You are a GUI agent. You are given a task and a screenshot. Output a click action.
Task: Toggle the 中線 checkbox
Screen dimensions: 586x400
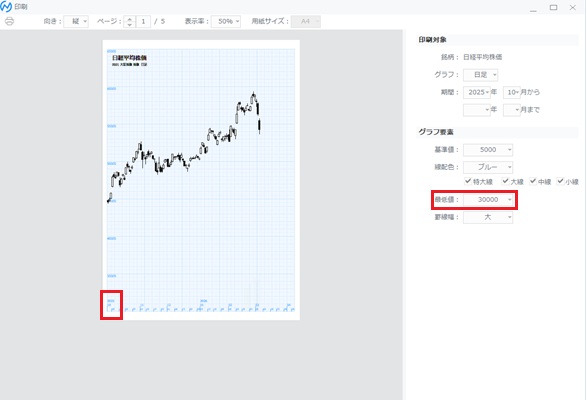tap(533, 181)
